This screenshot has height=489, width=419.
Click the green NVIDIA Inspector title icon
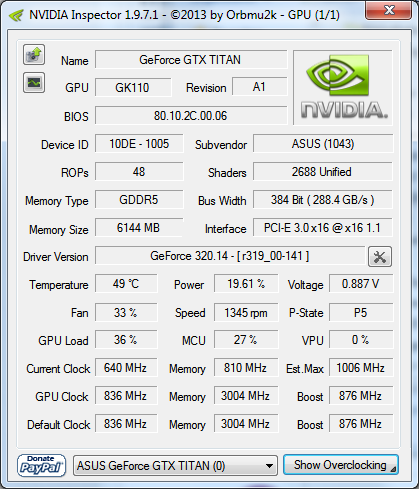[x=16, y=15]
